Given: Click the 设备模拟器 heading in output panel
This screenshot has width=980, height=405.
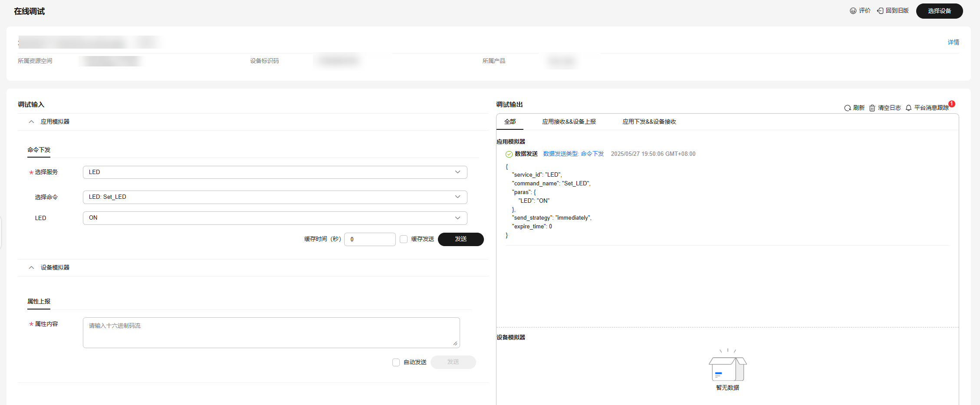Looking at the screenshot, I should (x=511, y=337).
